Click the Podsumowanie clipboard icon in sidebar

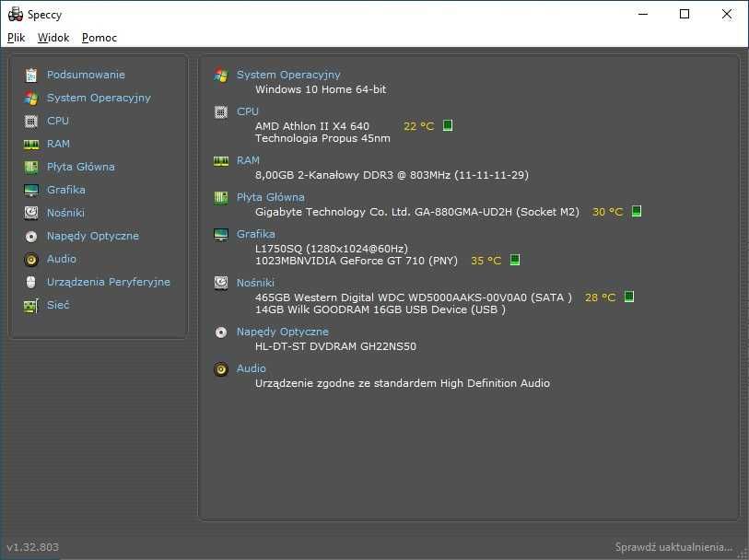tap(31, 75)
